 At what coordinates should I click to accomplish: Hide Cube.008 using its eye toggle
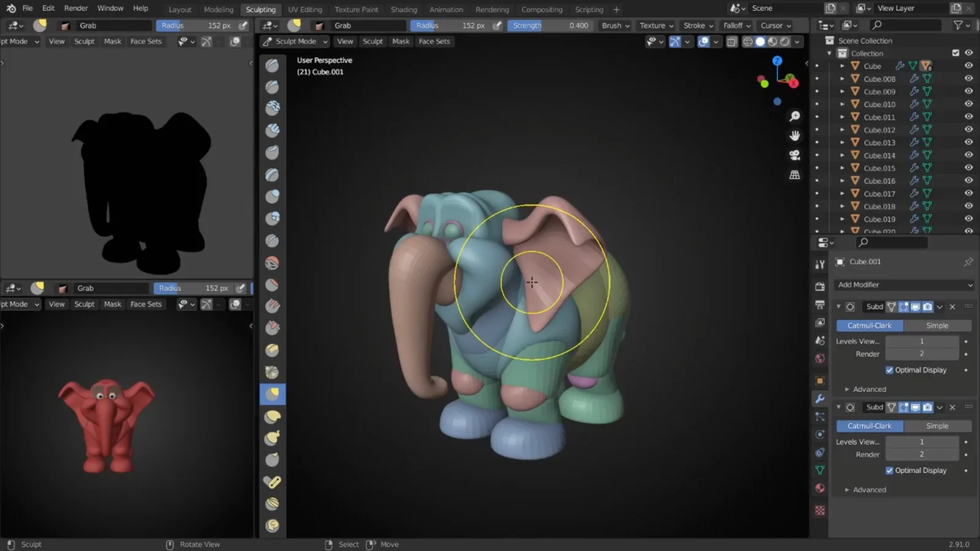[968, 78]
